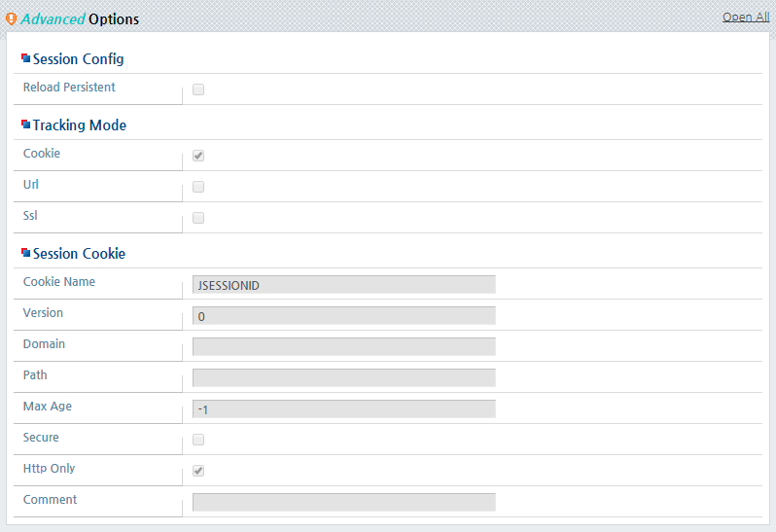Click the Cookie Name field with JSESSIONID

(x=344, y=285)
